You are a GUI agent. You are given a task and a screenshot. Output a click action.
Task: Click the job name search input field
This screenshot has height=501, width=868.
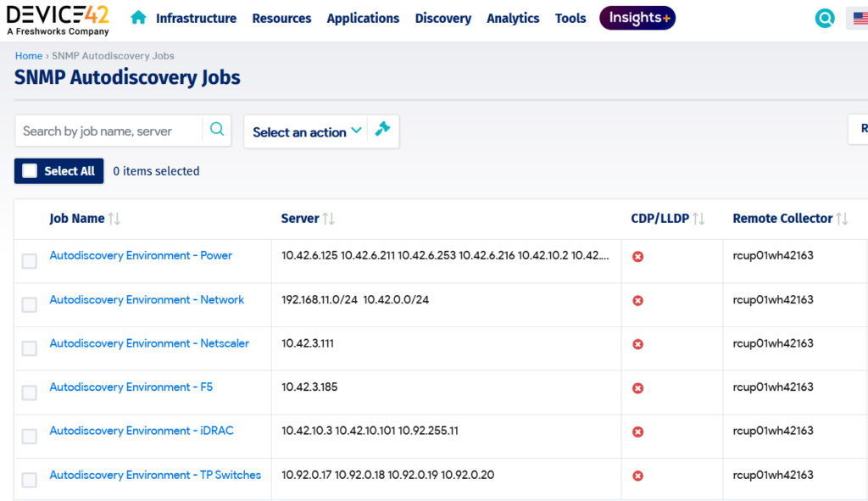(x=109, y=131)
